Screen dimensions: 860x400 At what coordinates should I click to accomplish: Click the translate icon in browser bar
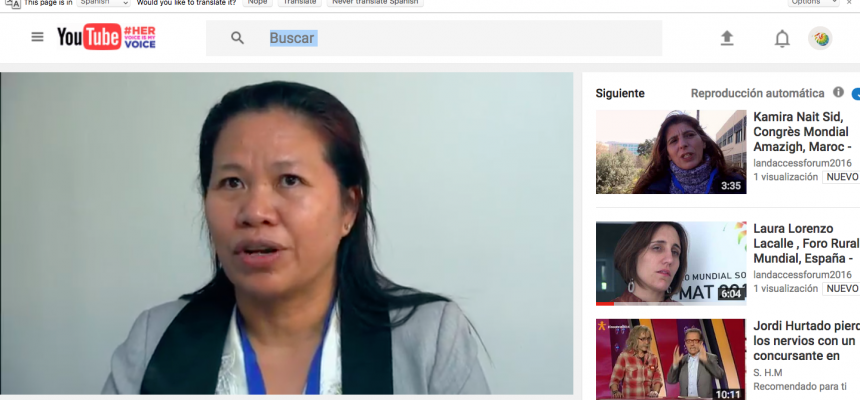point(12,3)
